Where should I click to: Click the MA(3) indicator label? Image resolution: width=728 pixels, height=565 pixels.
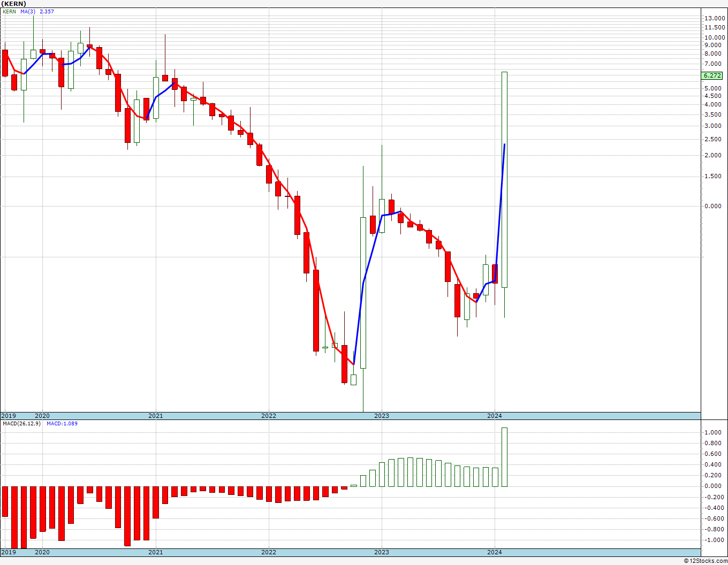coord(29,11)
